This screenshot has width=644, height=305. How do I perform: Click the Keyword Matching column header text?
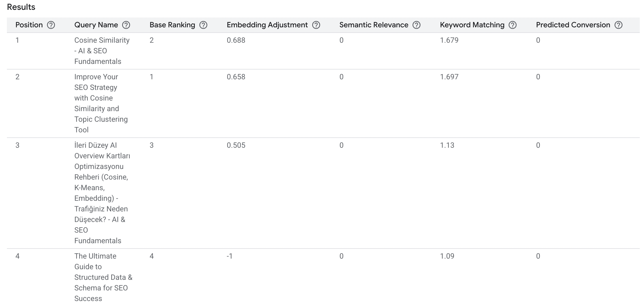[472, 25]
